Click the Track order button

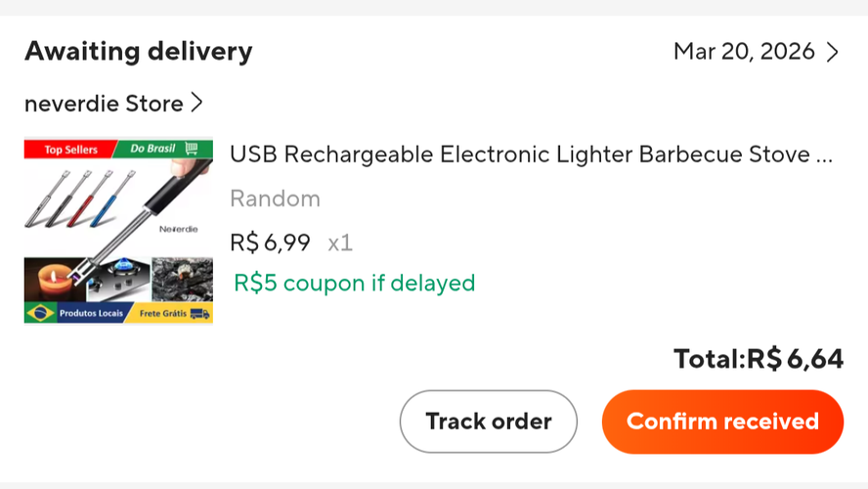click(x=489, y=422)
